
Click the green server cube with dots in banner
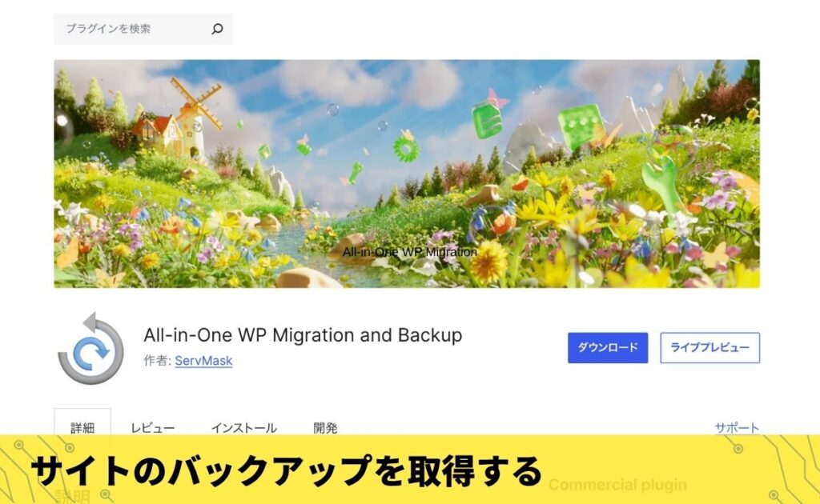pyautogui.click(x=581, y=127)
